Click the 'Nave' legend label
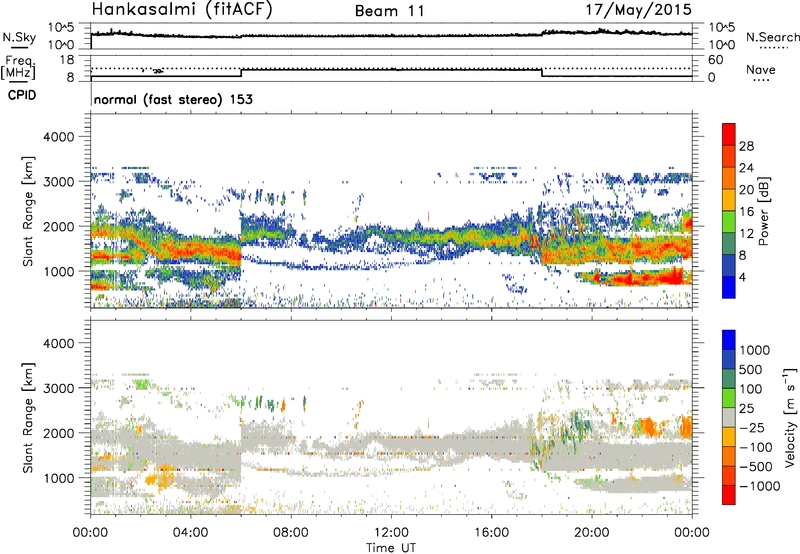Image resolution: width=800 pixels, height=554 pixels. (x=761, y=70)
